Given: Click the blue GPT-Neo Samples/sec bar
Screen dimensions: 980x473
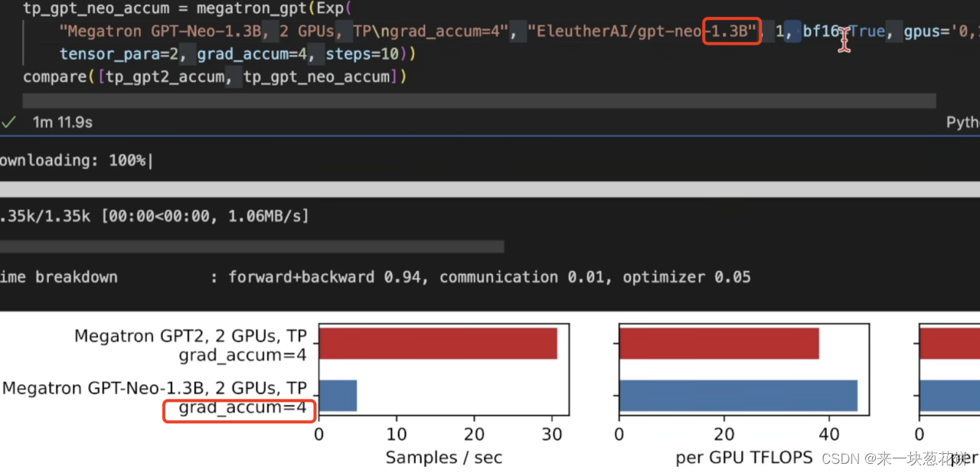Looking at the screenshot, I should pyautogui.click(x=338, y=396).
